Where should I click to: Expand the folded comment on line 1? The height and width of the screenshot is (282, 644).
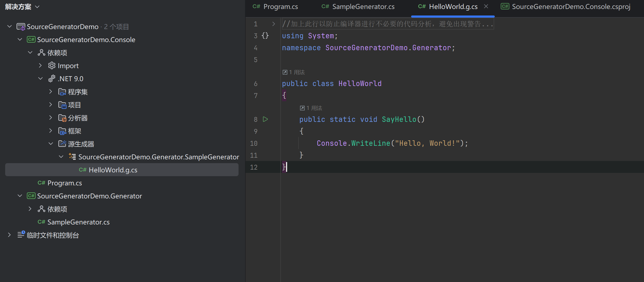pos(274,24)
